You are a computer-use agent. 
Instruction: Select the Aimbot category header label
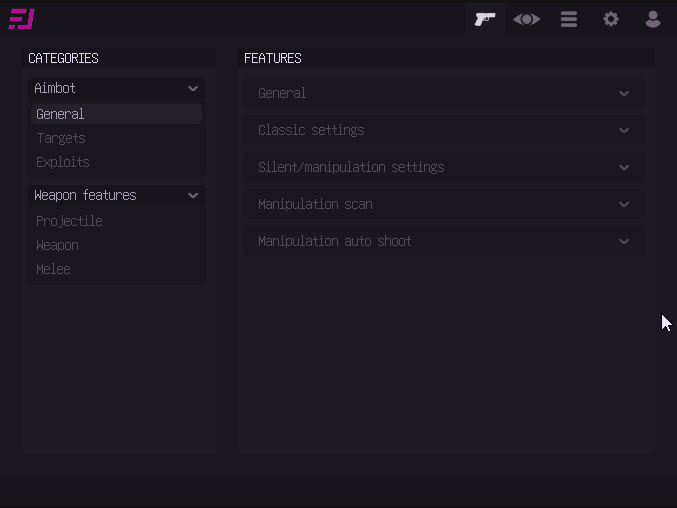tap(55, 89)
